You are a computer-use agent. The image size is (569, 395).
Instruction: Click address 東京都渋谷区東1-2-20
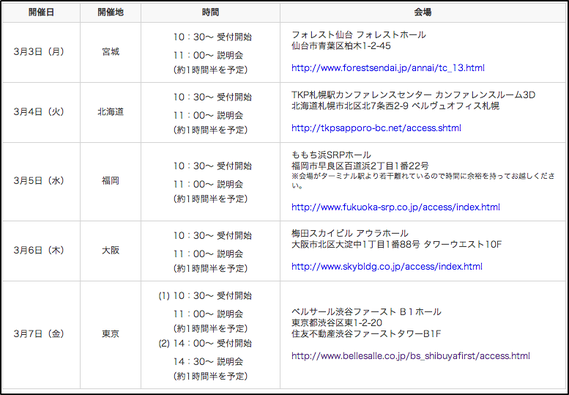[x=337, y=323]
